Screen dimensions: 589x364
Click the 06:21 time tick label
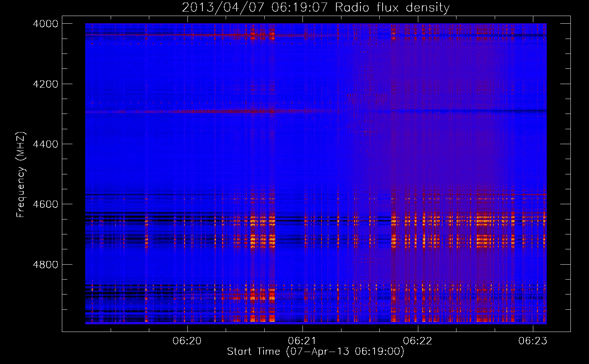tap(303, 341)
